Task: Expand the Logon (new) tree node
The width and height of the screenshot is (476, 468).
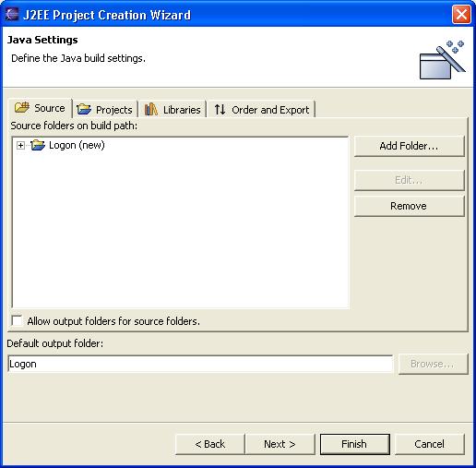Action: click(20, 145)
